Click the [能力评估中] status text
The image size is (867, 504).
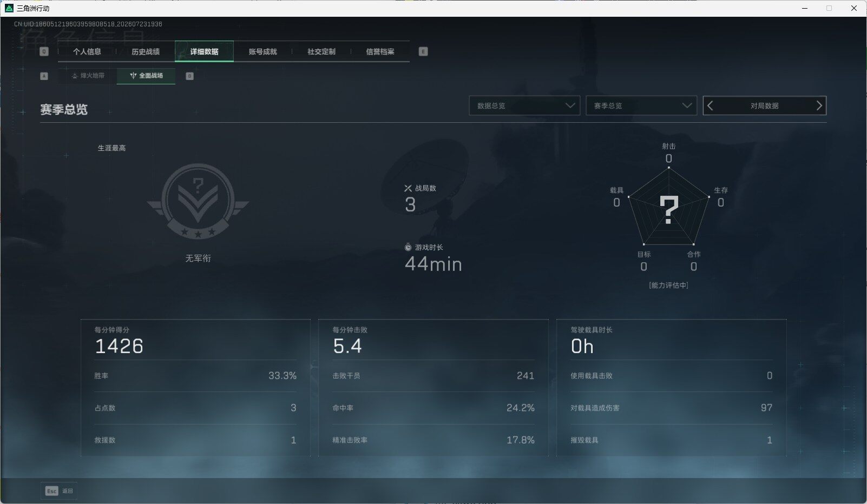point(668,285)
